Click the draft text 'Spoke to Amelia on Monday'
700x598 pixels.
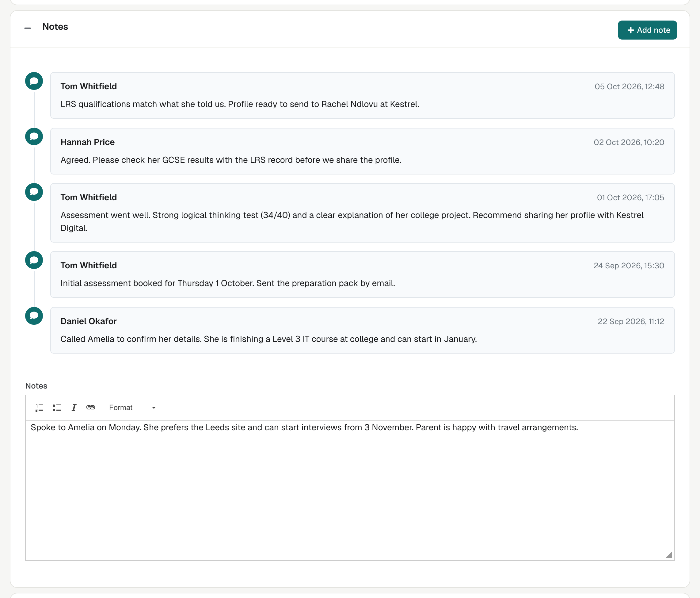(x=304, y=427)
